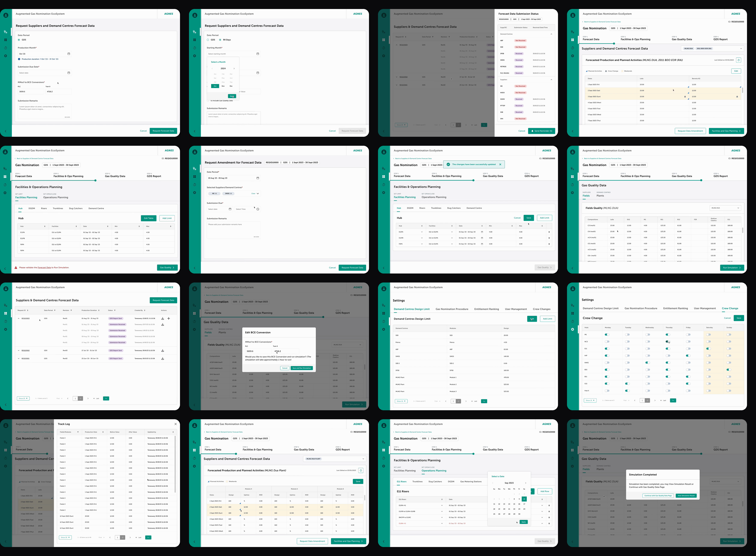Collapse Suppliers section in Submission Status panel

point(551,80)
